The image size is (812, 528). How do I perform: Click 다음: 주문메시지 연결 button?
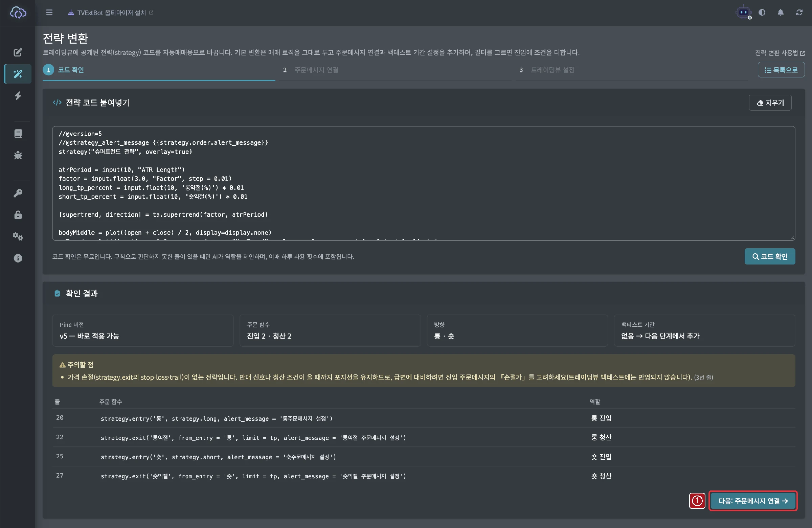(x=753, y=501)
